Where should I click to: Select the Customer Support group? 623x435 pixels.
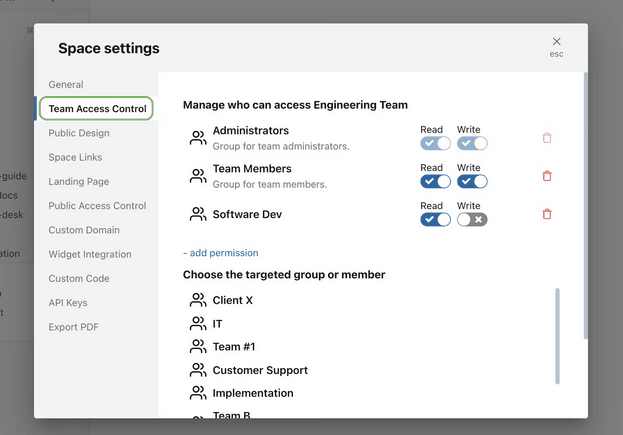click(x=260, y=370)
